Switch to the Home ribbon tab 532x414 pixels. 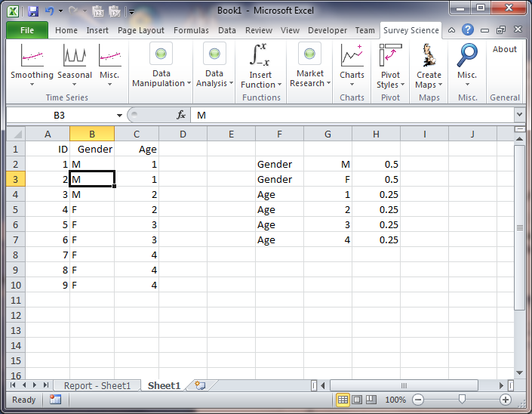66,30
